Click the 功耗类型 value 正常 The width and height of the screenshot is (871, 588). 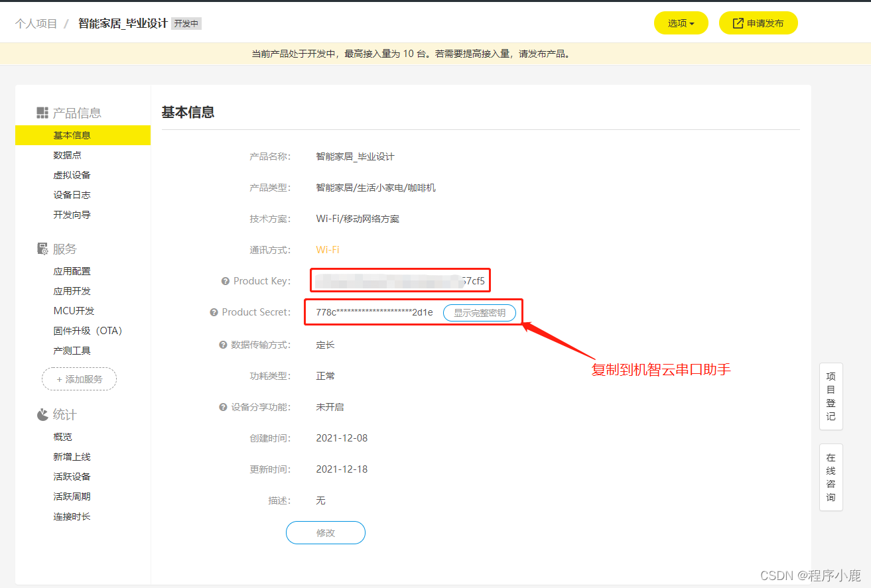[325, 376]
